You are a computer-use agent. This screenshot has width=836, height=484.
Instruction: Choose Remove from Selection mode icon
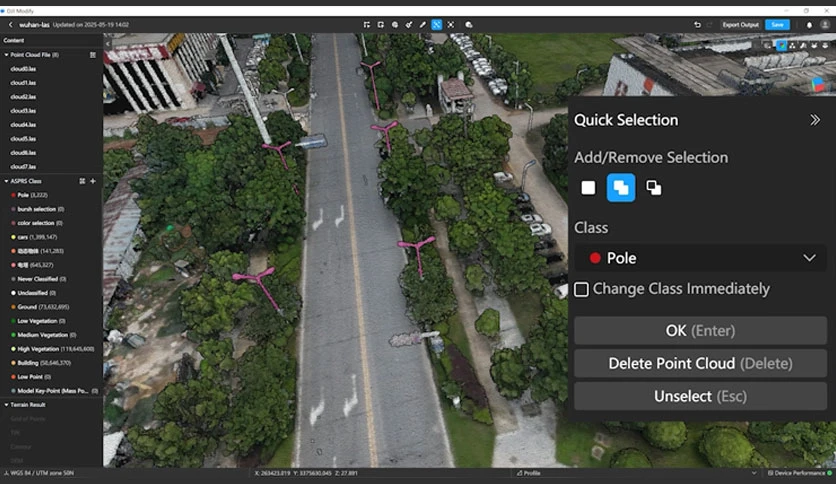coord(654,188)
